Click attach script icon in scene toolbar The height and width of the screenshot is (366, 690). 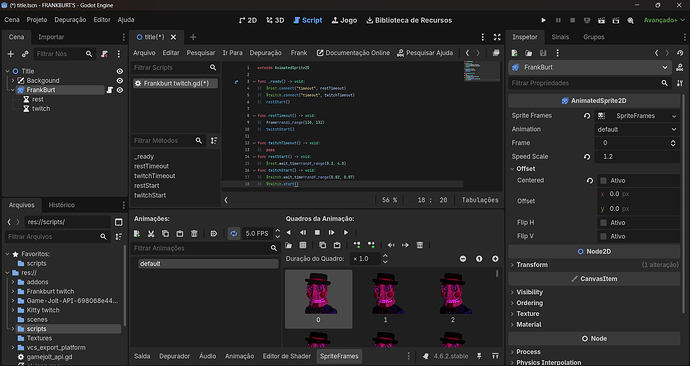click(104, 54)
